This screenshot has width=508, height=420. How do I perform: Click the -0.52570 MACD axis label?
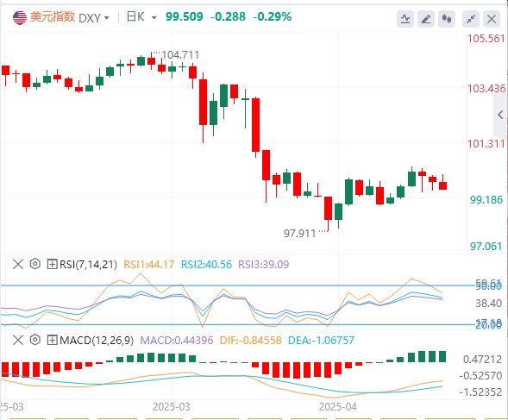(480, 376)
